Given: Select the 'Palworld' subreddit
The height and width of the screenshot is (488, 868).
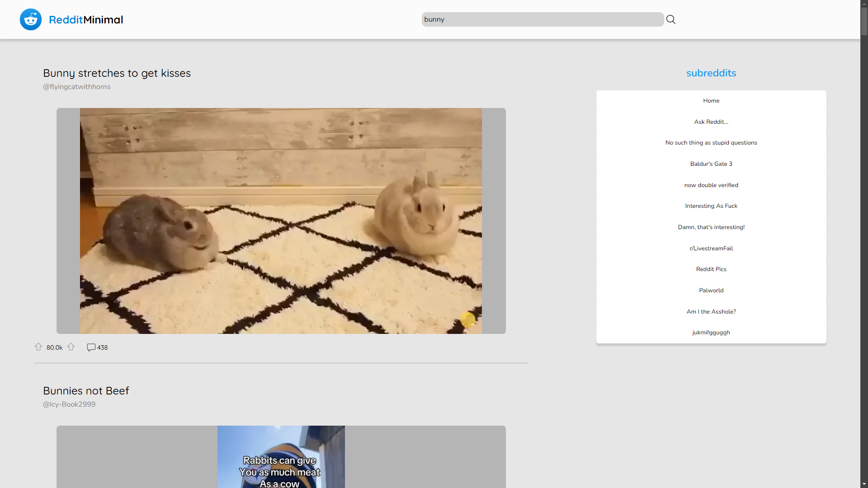Looking at the screenshot, I should pos(711,290).
